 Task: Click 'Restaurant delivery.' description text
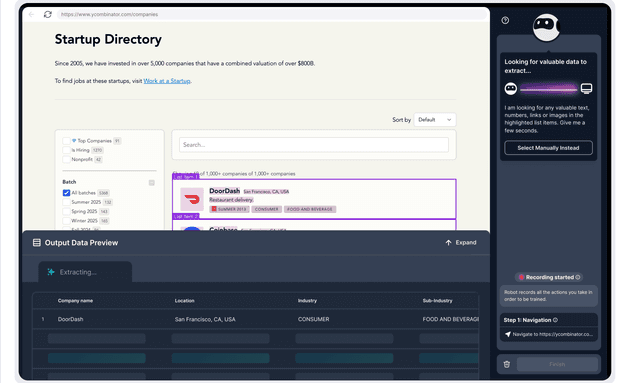click(231, 200)
